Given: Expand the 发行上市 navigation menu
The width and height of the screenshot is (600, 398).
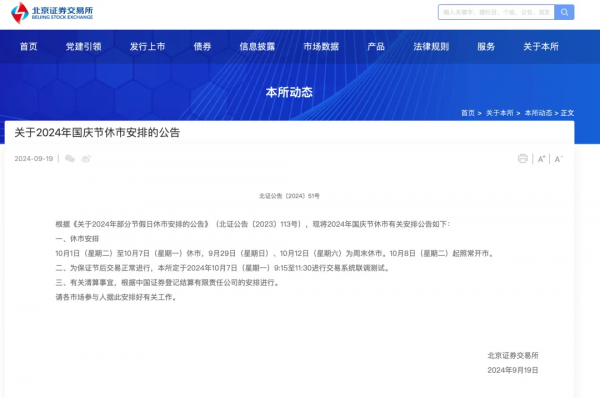Looking at the screenshot, I should coord(147,47).
